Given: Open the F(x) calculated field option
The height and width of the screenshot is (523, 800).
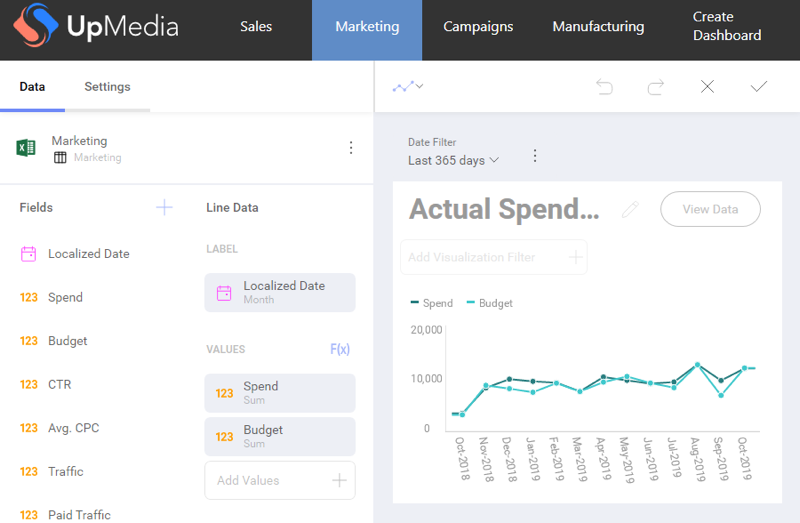Looking at the screenshot, I should pos(340,350).
